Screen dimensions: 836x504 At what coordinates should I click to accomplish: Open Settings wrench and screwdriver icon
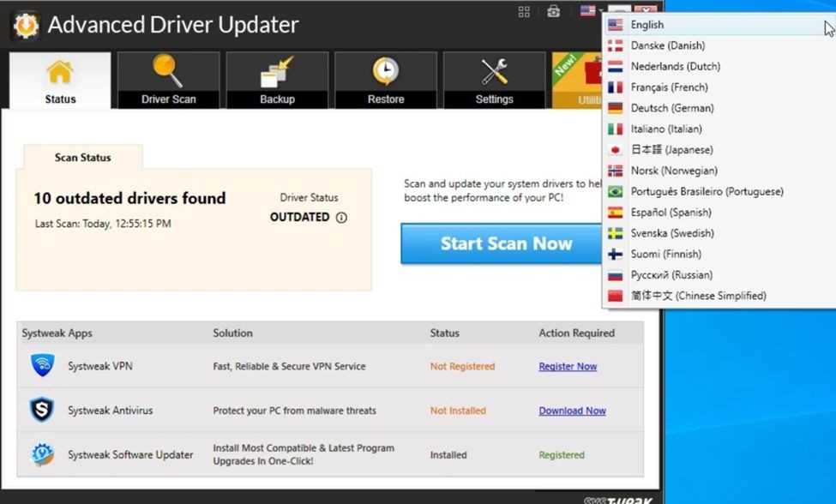pos(494,72)
